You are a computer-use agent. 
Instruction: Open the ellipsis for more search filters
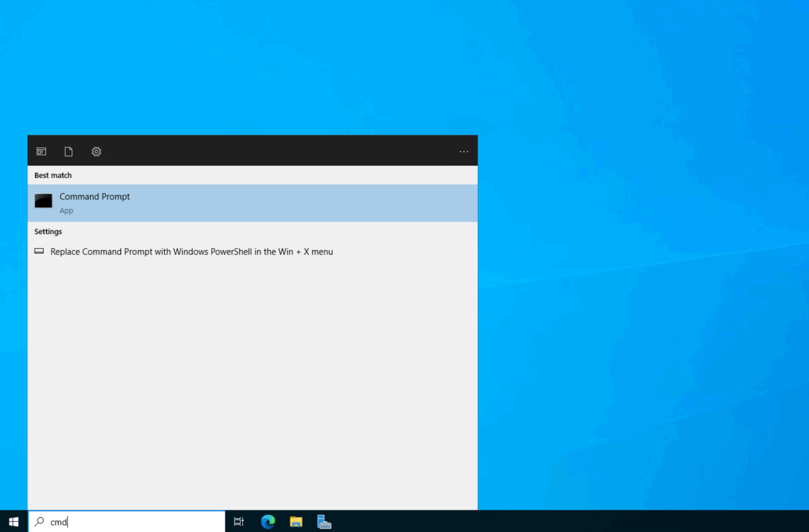(x=463, y=152)
